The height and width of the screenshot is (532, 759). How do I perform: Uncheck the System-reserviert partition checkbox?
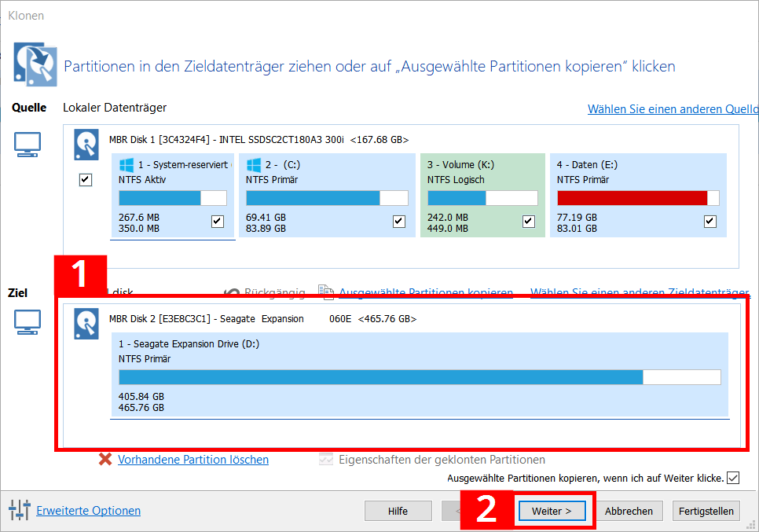click(x=218, y=222)
